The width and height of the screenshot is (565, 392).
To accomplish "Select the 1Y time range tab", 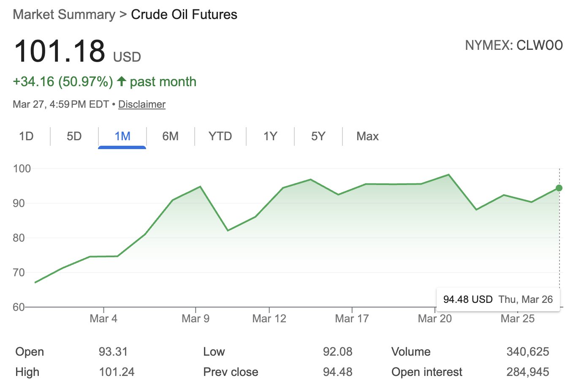I will pyautogui.click(x=270, y=136).
